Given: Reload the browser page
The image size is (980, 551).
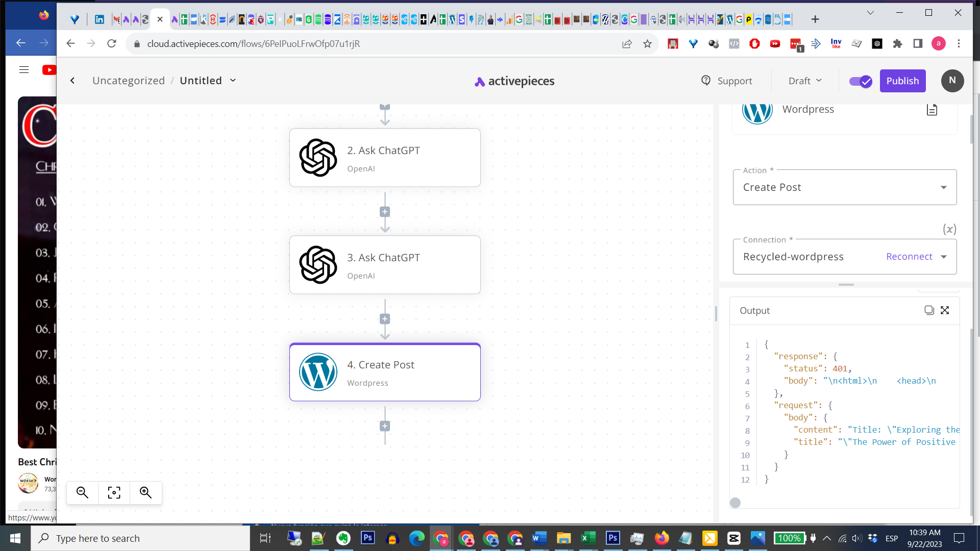Looking at the screenshot, I should click(x=112, y=44).
